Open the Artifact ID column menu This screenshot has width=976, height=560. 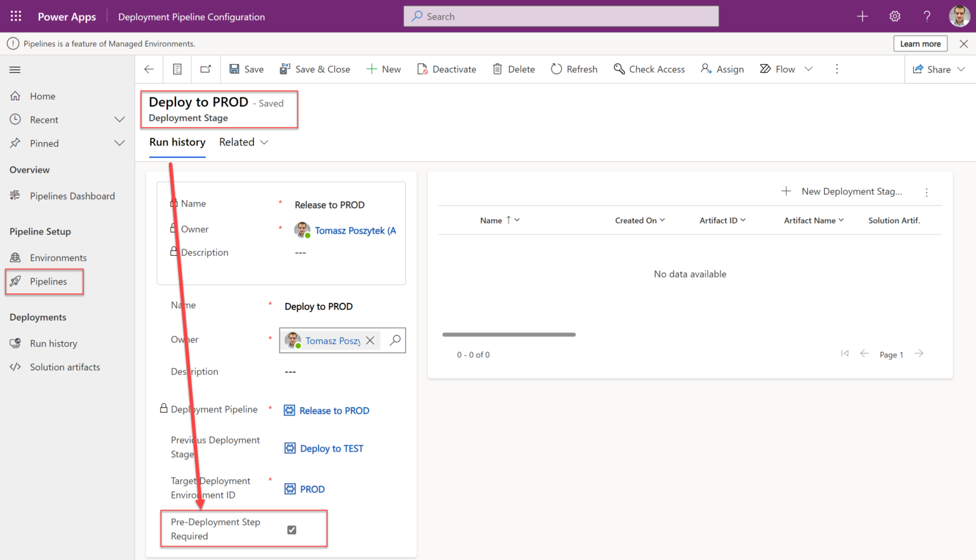(x=722, y=220)
